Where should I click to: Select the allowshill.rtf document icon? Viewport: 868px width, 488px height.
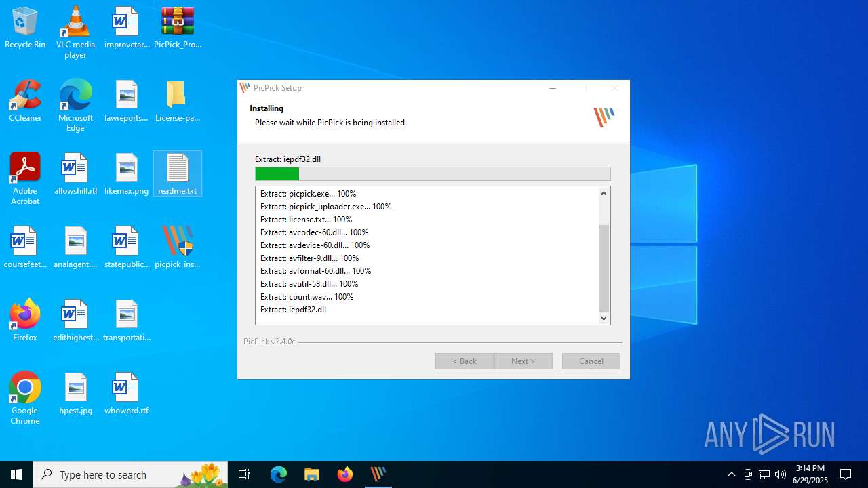[75, 175]
